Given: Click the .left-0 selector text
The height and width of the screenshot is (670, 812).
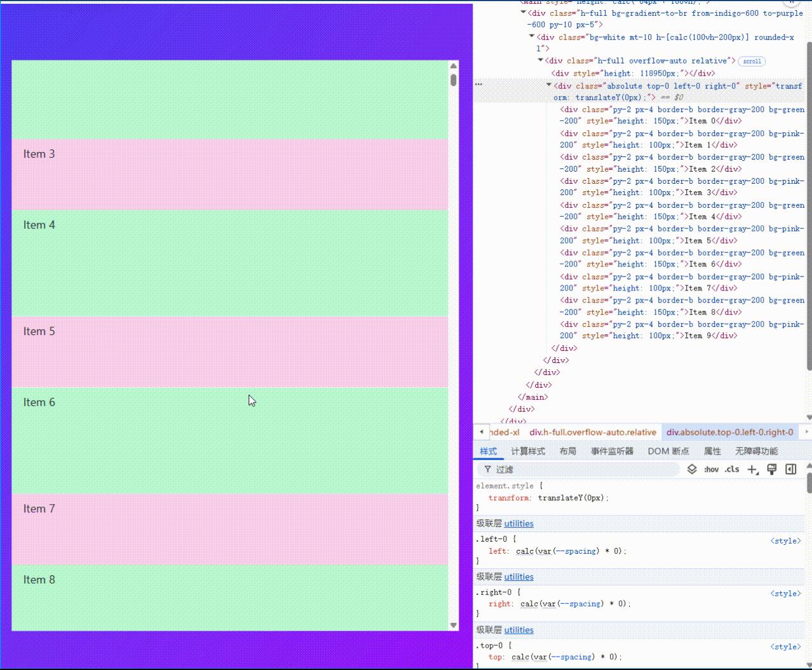Looking at the screenshot, I should [492, 539].
